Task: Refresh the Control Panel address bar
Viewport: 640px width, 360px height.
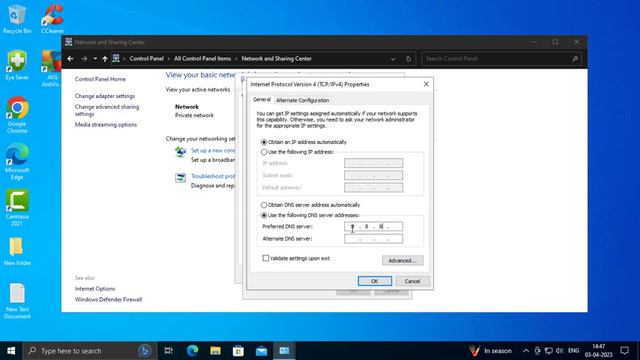Action: [408, 59]
